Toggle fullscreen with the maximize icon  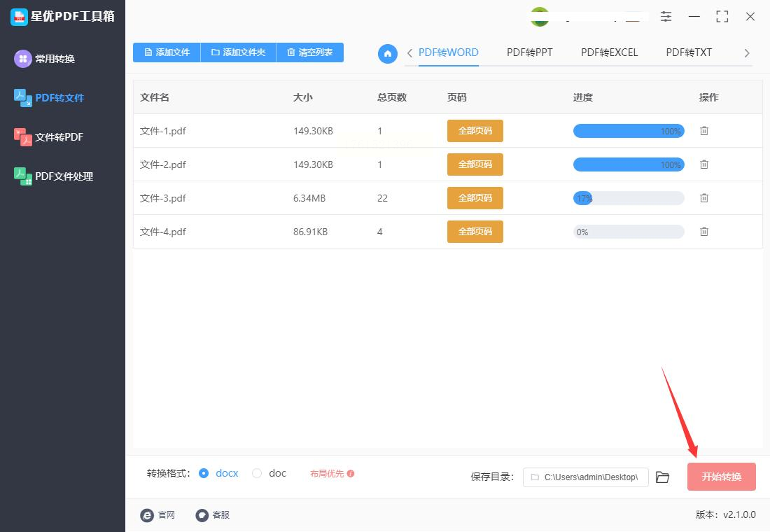coord(722,17)
